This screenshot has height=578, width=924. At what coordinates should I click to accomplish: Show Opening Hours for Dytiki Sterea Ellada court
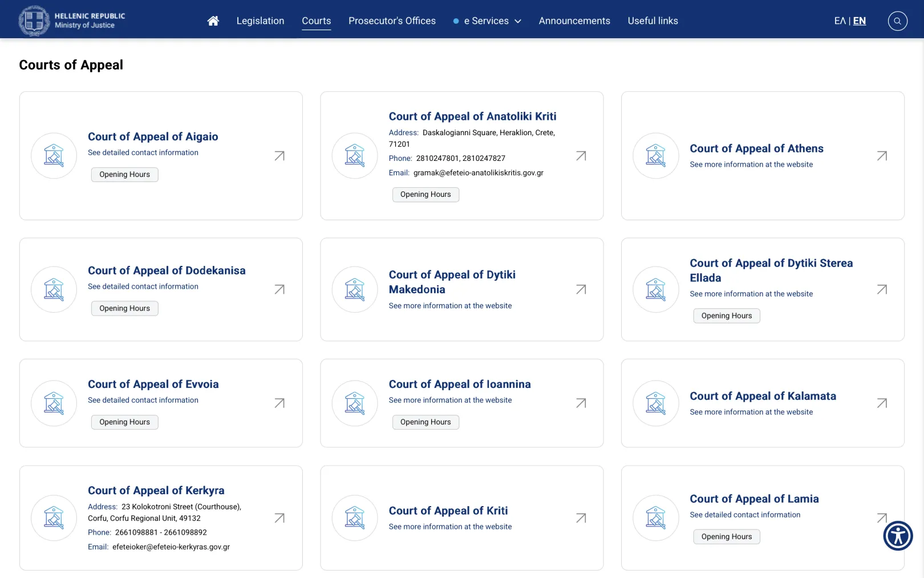click(727, 316)
